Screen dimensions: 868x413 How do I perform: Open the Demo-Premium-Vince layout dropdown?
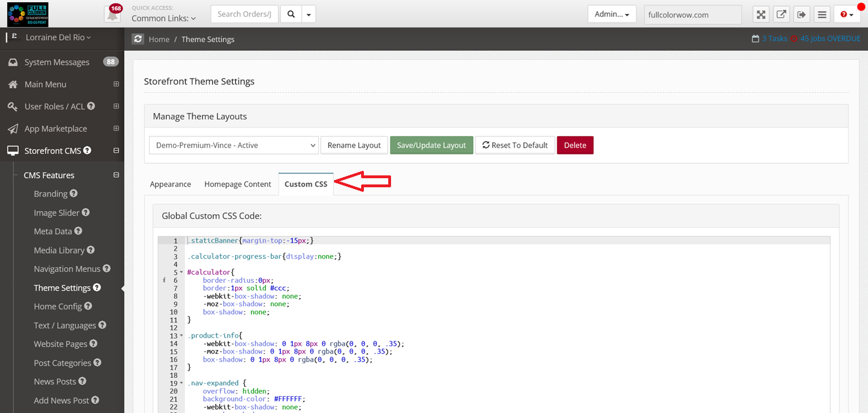point(234,145)
